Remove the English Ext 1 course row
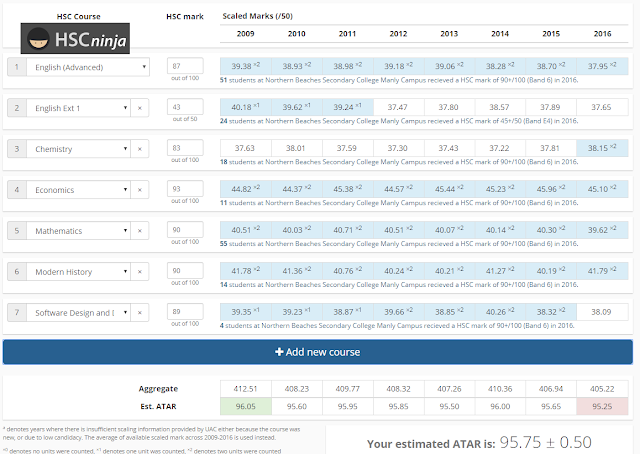 (x=140, y=108)
